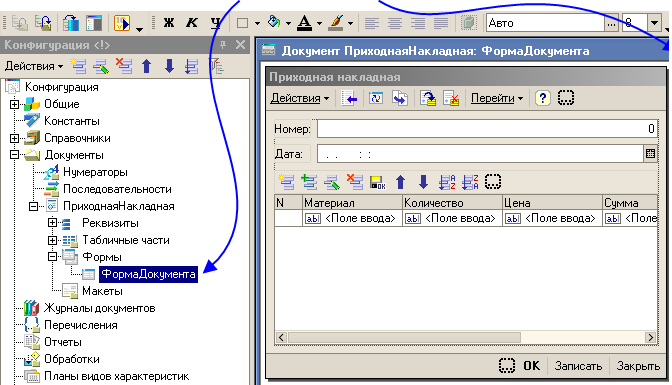The width and height of the screenshot is (672, 385).
Task: Click the add row icon in the table toolbar
Action: pos(286,182)
